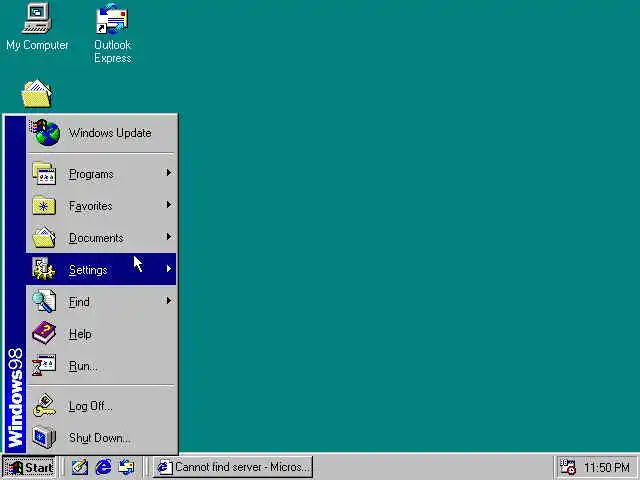Click the Run window icon
Image resolution: width=640 pixels, height=480 pixels.
tap(44, 365)
